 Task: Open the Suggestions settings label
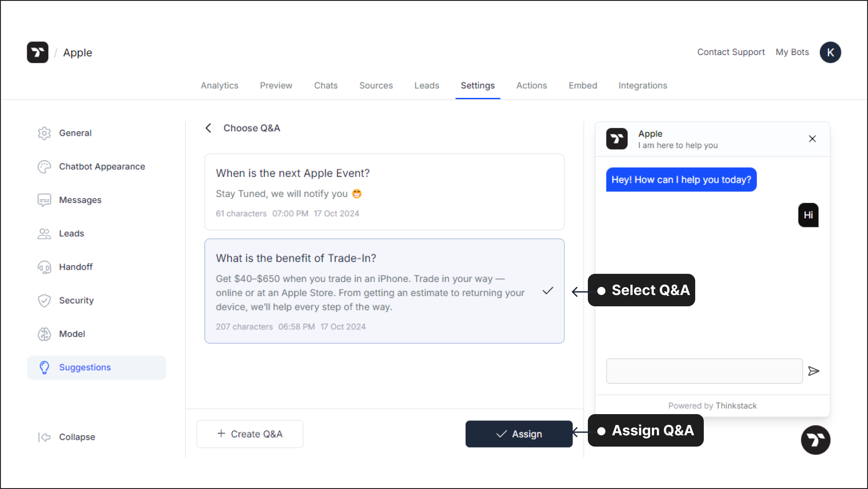[x=85, y=367]
